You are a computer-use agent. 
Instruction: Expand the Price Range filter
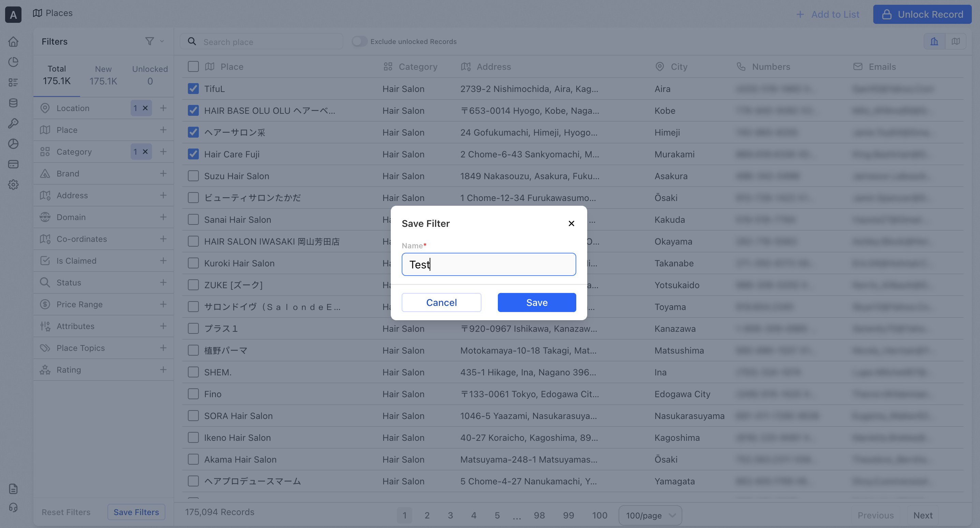163,305
